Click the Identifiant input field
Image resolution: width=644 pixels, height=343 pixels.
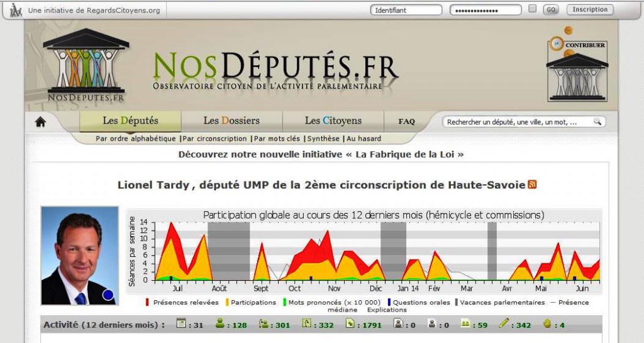[x=406, y=10]
